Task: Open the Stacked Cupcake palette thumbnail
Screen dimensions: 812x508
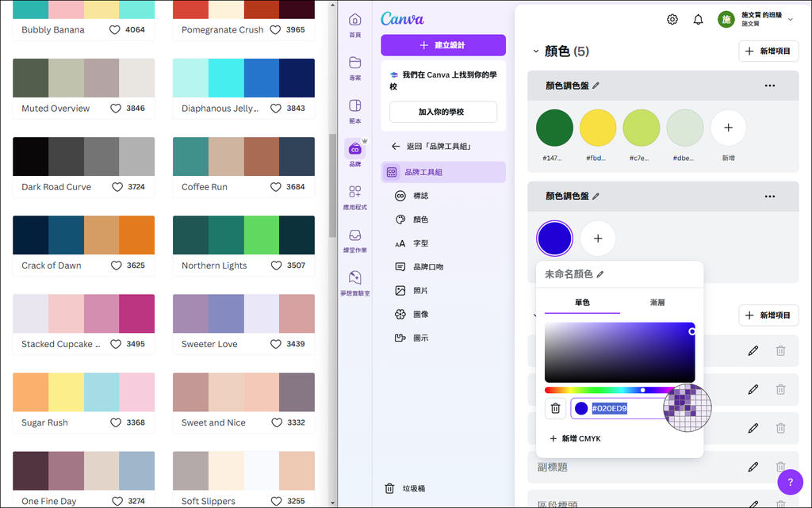Action: point(84,314)
